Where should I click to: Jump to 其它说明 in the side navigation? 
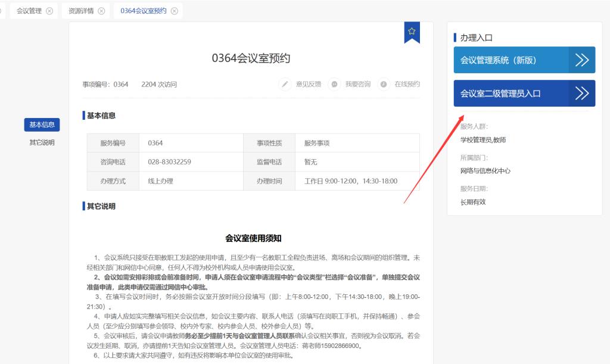pyautogui.click(x=42, y=142)
